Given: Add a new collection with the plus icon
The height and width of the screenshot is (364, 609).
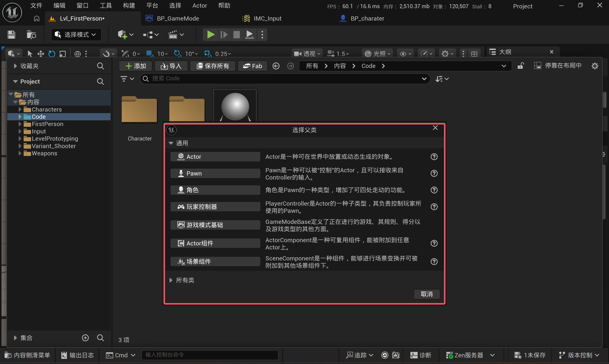Looking at the screenshot, I should [85, 338].
